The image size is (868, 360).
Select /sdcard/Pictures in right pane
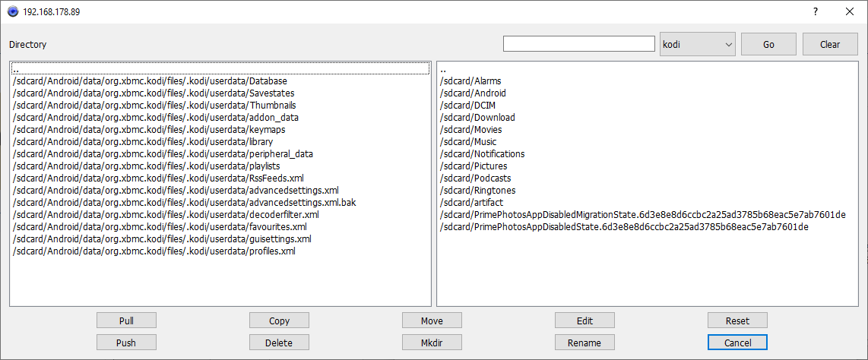point(648,166)
